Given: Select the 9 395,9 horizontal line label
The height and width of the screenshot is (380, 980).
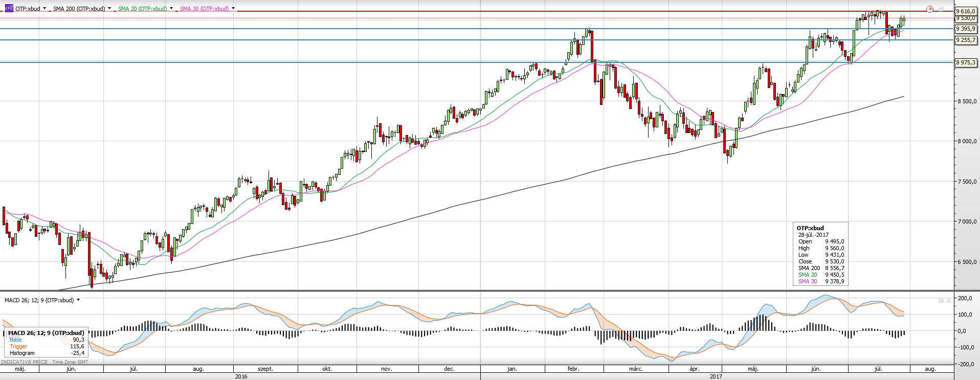Looking at the screenshot, I should click(x=966, y=29).
